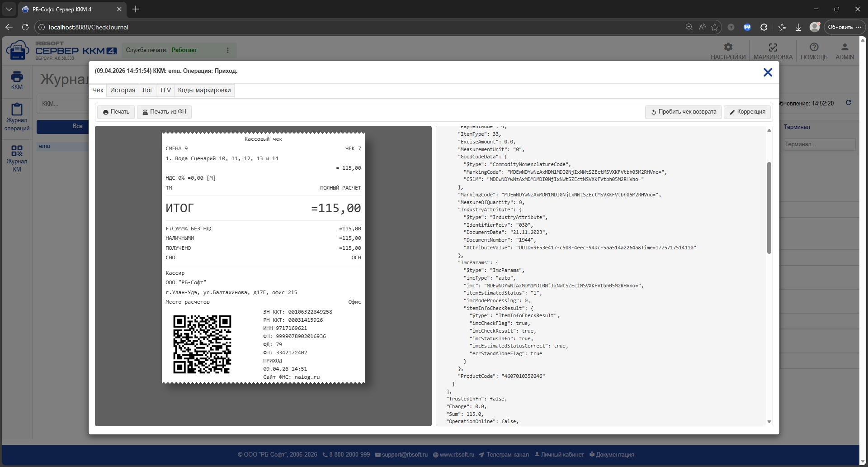Click the browser back arrow
Screen dimensions: 868x467
pyautogui.click(x=9, y=27)
